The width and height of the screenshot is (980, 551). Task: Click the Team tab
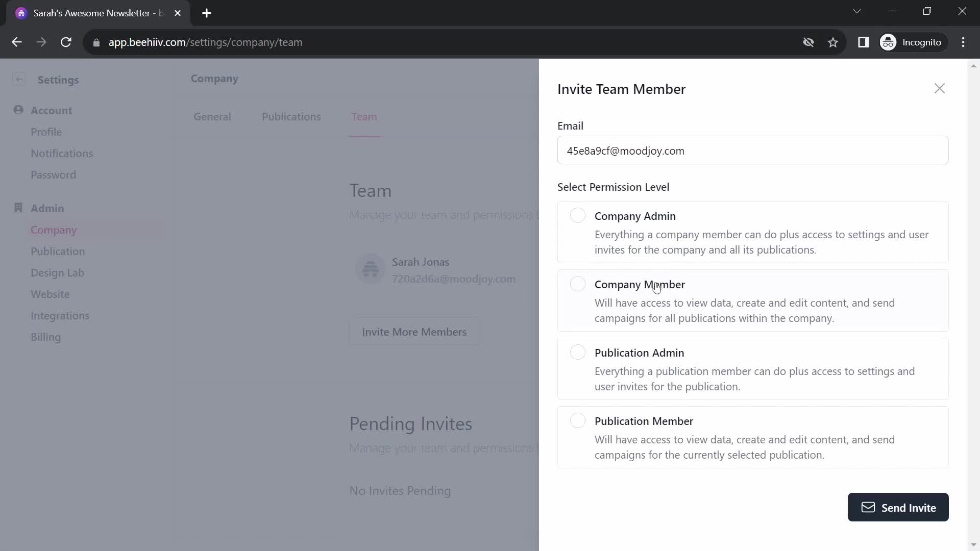click(x=365, y=116)
